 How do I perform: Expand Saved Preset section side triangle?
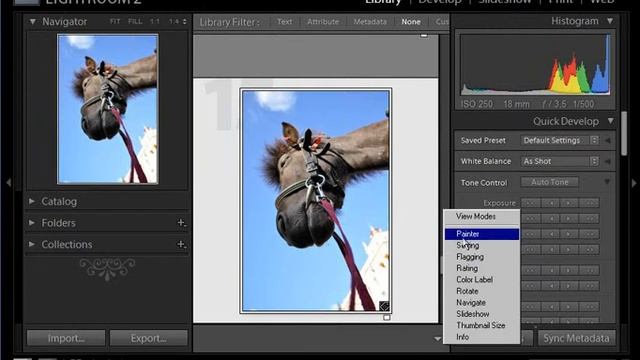click(x=608, y=140)
